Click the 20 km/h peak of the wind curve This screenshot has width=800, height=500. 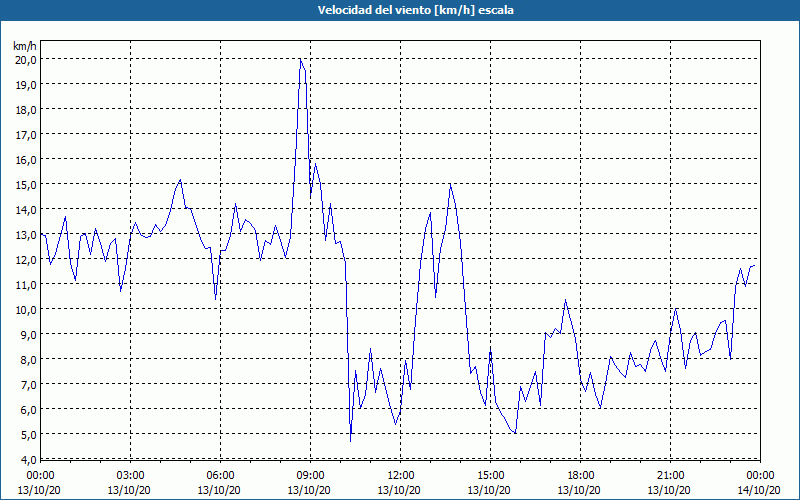point(301,59)
